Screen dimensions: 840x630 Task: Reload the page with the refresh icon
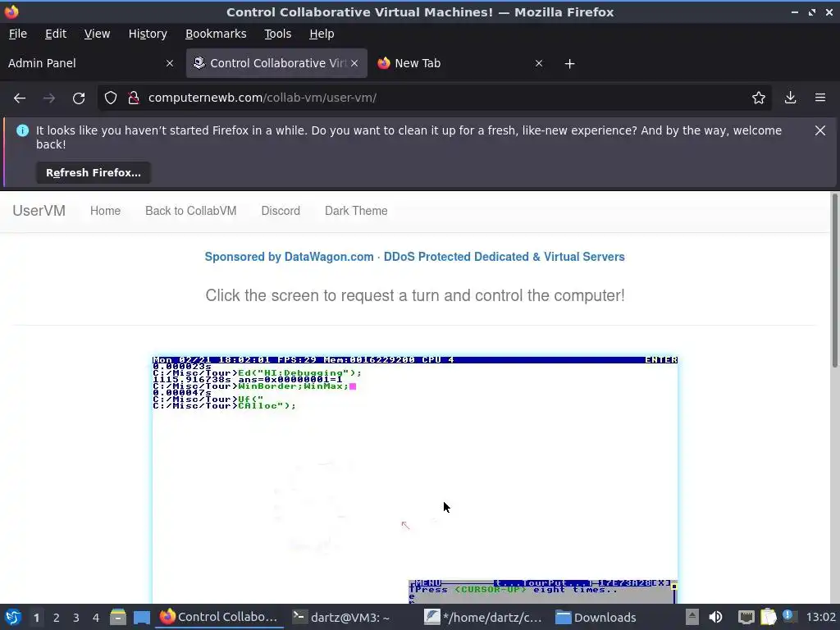[79, 98]
